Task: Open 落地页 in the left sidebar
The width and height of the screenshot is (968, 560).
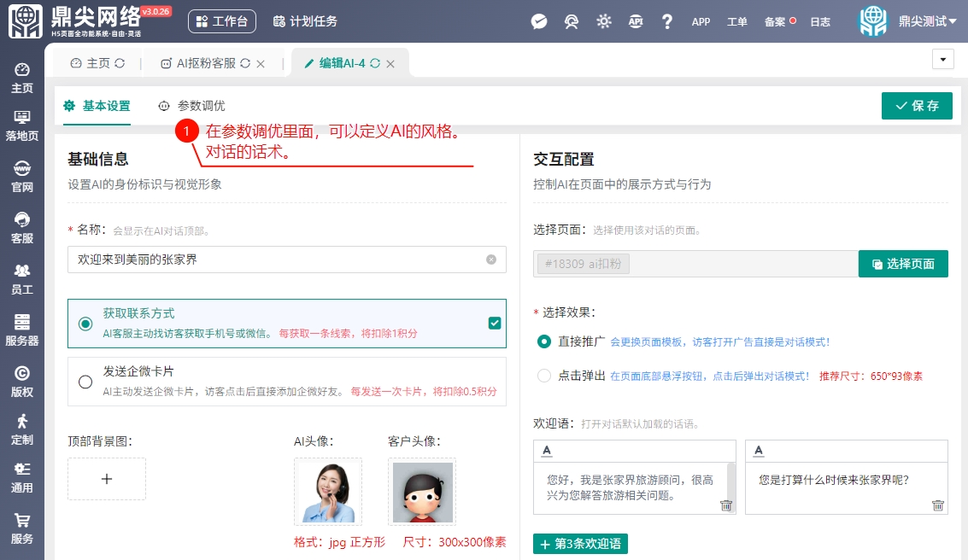Action: click(22, 125)
